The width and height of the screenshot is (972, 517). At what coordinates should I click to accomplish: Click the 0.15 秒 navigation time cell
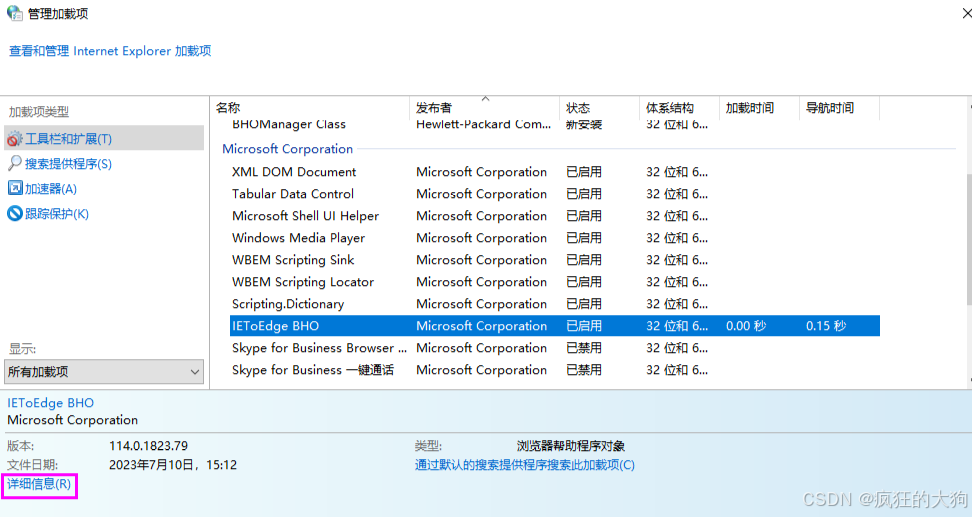[x=826, y=326]
